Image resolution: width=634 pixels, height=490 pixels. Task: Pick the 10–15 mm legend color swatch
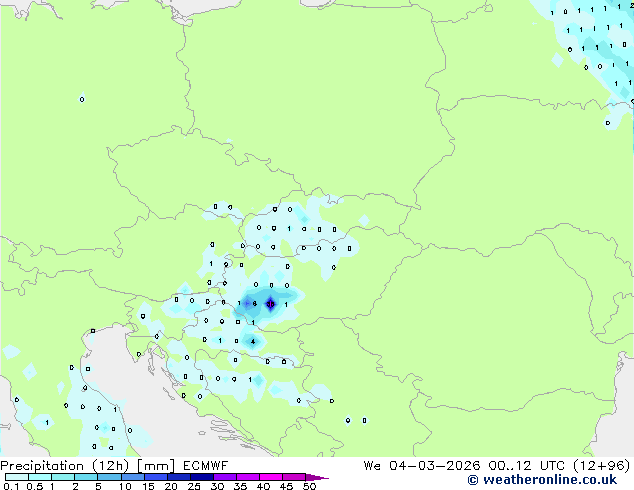click(x=132, y=477)
